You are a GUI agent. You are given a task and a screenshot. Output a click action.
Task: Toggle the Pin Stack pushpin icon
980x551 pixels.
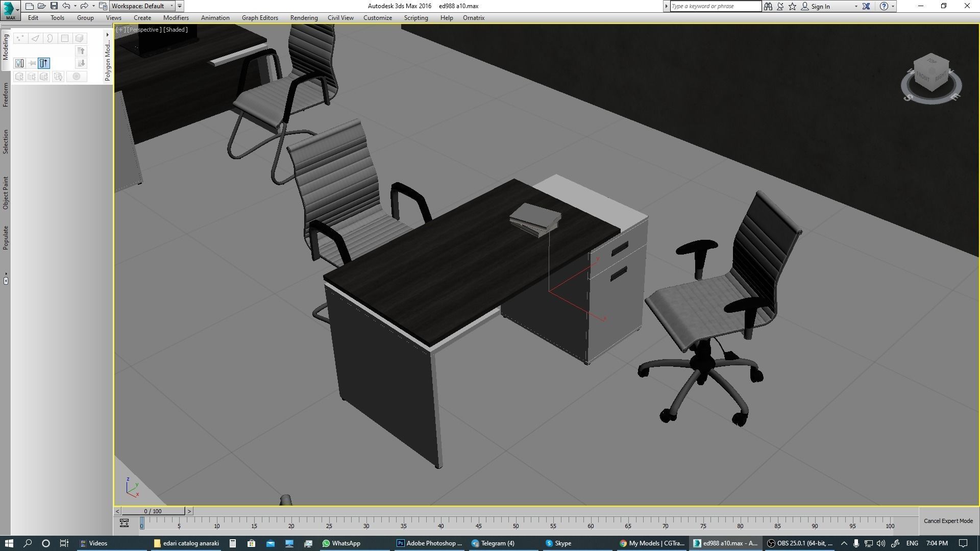[x=32, y=63]
